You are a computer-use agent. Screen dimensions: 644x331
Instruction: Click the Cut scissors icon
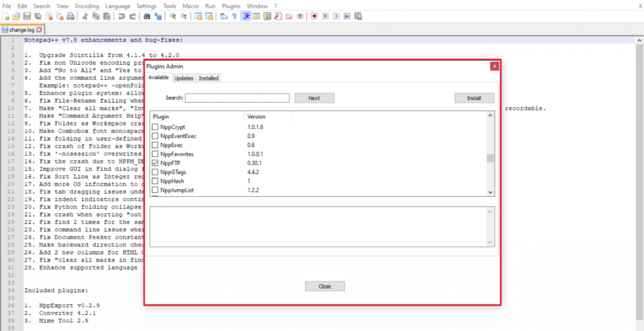85,16
